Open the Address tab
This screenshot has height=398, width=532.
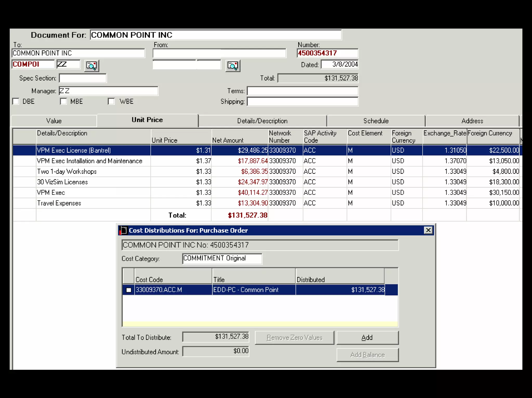[472, 121]
